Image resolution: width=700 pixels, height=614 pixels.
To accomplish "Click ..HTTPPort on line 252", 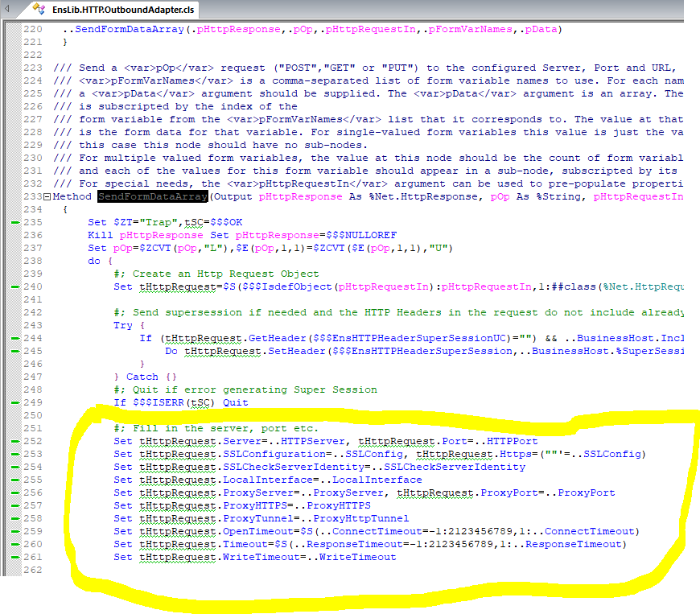I will click(506, 441).
